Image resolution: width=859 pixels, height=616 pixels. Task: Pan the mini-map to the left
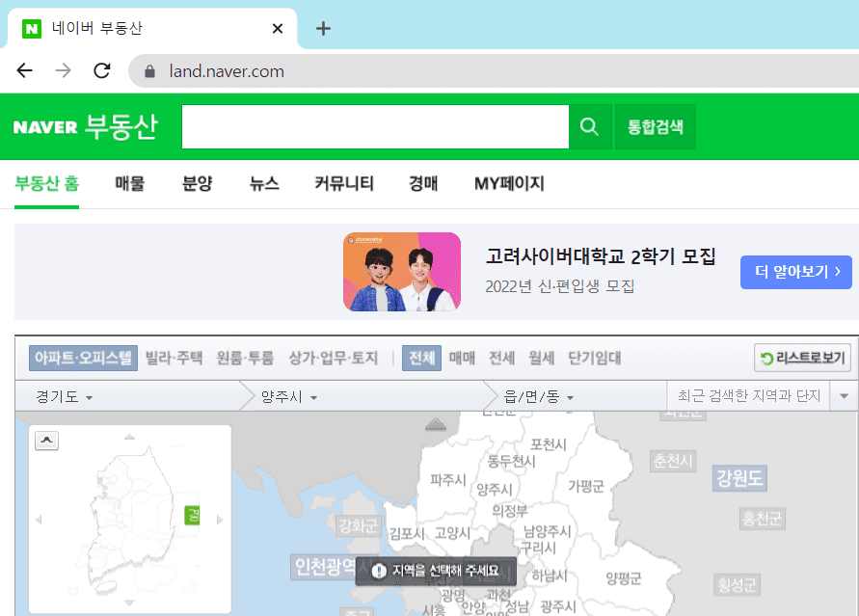tap(39, 520)
